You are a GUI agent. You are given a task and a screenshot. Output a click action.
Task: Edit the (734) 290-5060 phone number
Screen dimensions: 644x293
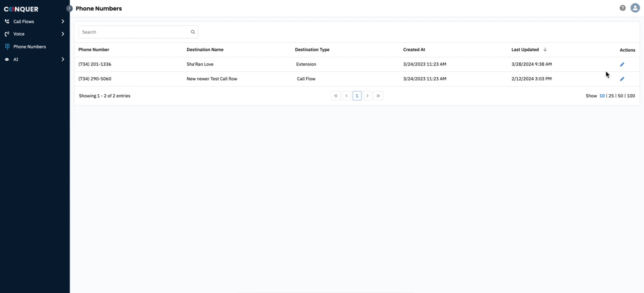point(622,79)
